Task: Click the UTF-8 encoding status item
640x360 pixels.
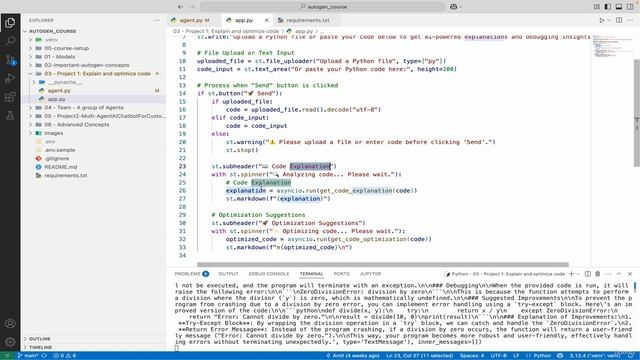Action: [499, 356]
